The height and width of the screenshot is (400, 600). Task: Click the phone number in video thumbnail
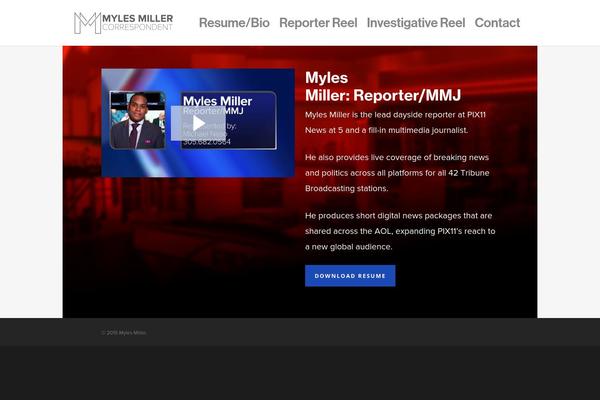(x=208, y=142)
